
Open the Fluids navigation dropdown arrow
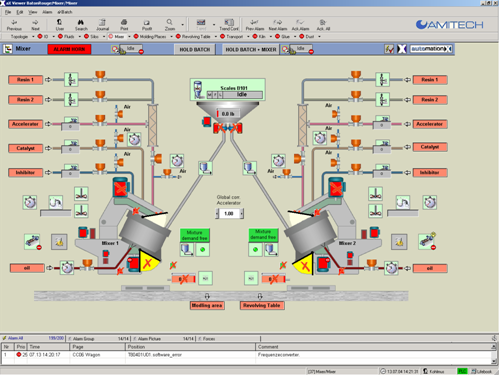[x=80, y=36]
